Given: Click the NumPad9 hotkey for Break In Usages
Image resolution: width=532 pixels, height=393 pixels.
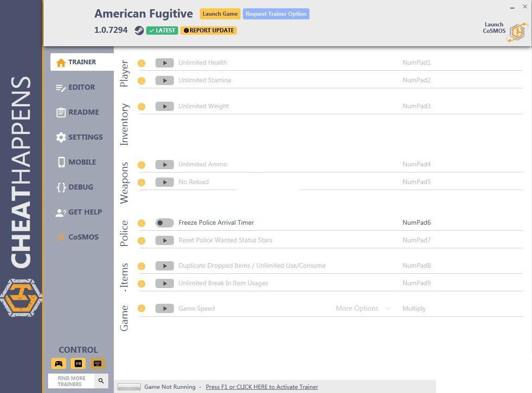Looking at the screenshot, I should (417, 283).
